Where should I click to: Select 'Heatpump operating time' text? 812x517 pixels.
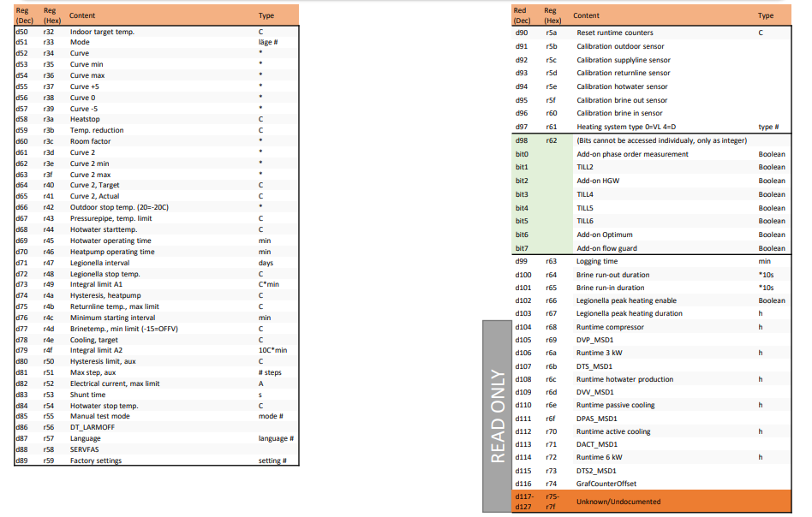pos(112,252)
